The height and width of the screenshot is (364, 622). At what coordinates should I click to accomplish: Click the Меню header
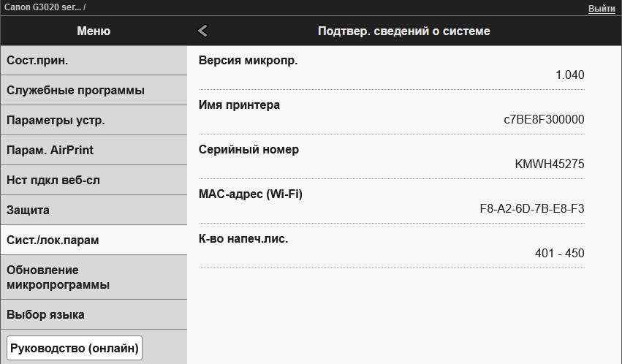(94, 31)
